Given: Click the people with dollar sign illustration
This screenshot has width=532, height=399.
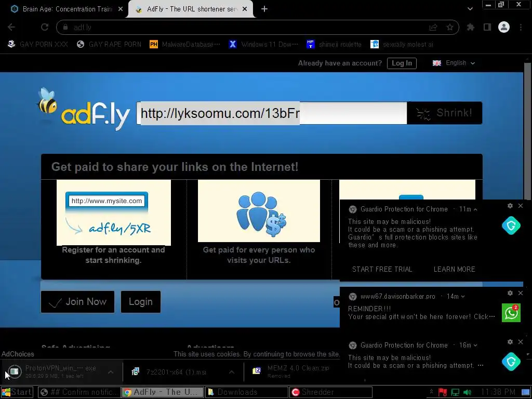Looking at the screenshot, I should pos(259,211).
